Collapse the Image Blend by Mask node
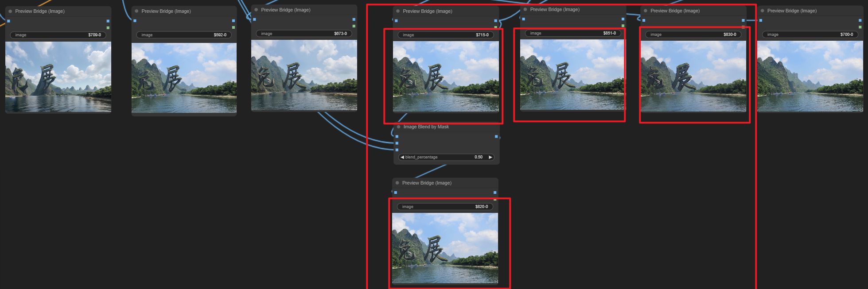The image size is (868, 289). [399, 127]
